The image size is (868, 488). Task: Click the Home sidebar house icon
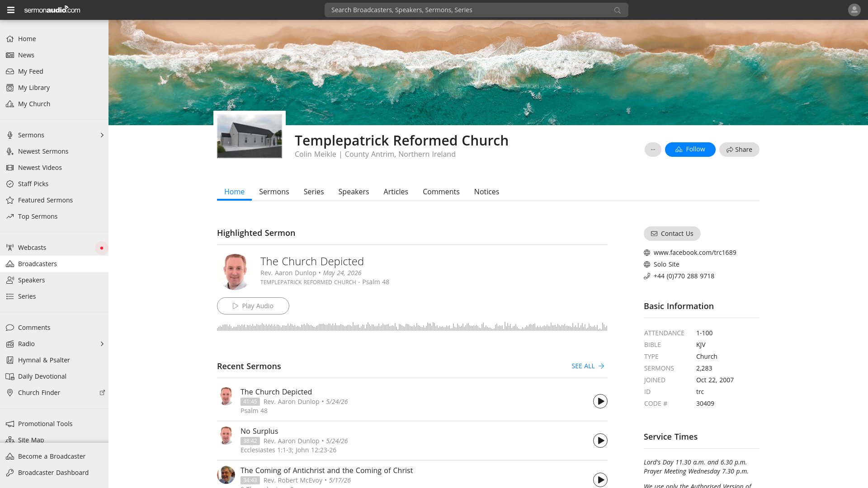coord(10,39)
